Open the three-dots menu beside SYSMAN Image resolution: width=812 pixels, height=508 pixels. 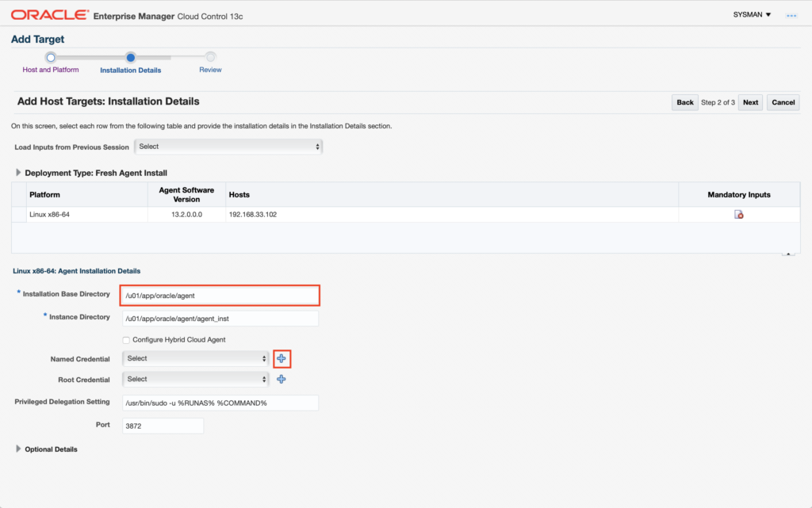pyautogui.click(x=791, y=16)
